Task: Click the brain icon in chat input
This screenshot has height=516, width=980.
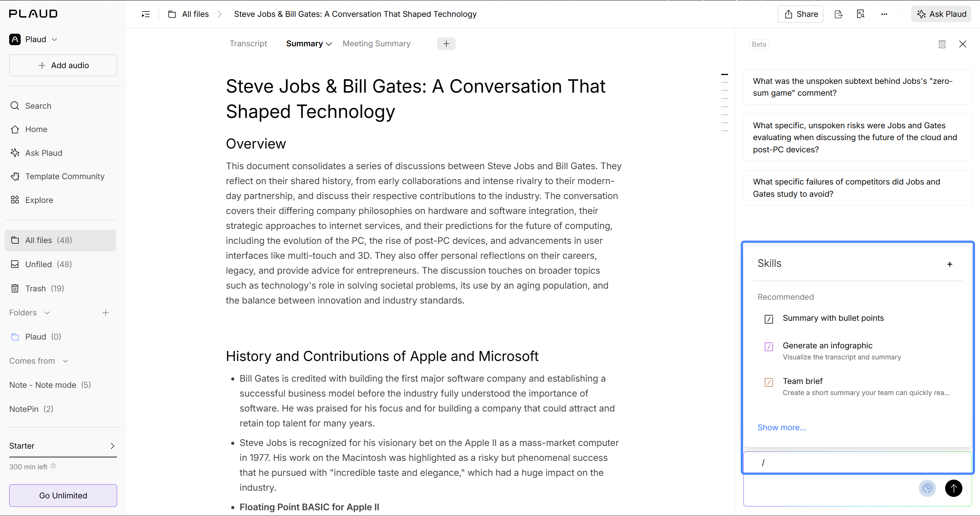Action: pyautogui.click(x=927, y=488)
